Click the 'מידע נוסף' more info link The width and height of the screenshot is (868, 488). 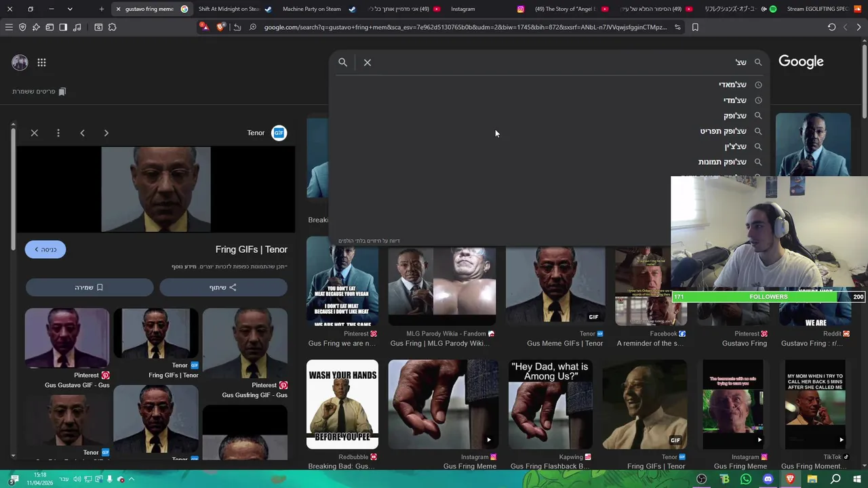point(184,266)
